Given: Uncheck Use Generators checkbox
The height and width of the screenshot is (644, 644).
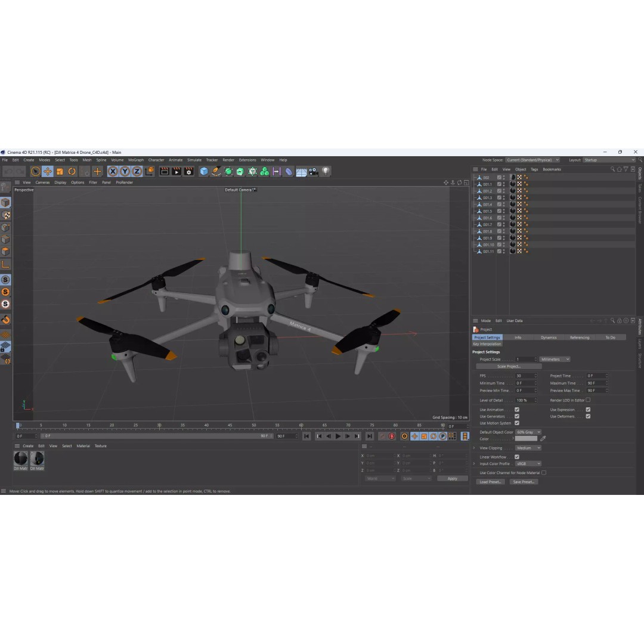Looking at the screenshot, I should [517, 416].
